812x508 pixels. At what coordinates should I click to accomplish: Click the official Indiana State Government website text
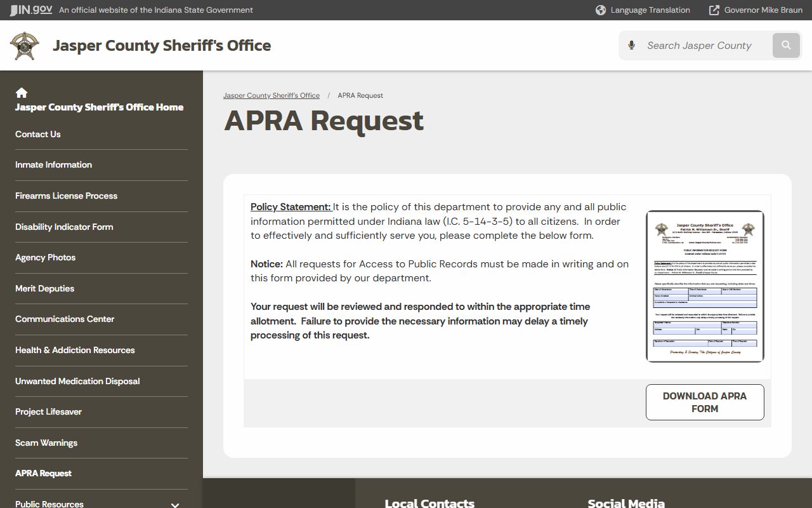point(156,10)
